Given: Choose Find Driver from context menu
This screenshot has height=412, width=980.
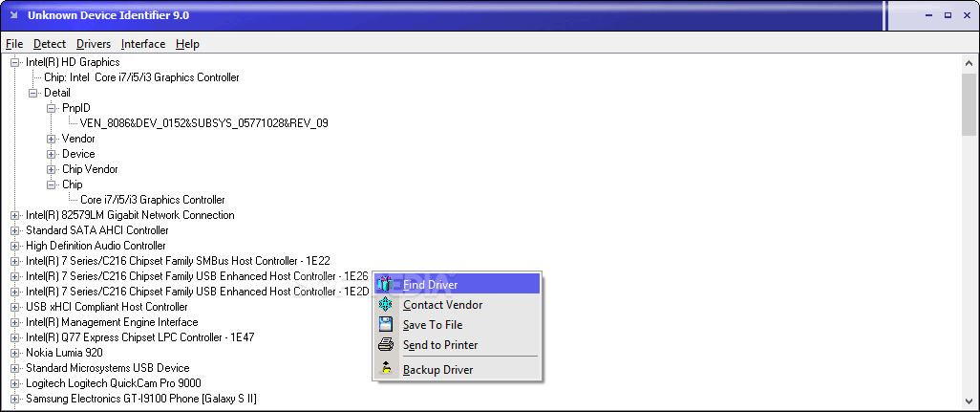Looking at the screenshot, I should coord(457,284).
